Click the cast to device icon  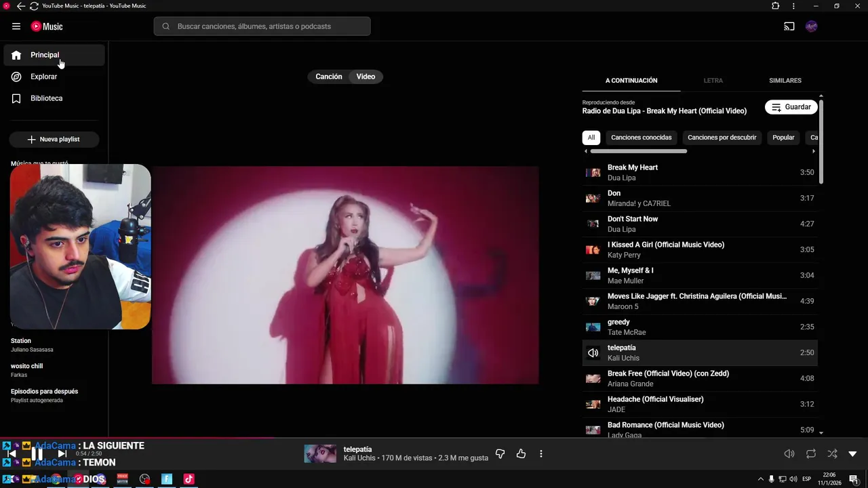tap(789, 26)
